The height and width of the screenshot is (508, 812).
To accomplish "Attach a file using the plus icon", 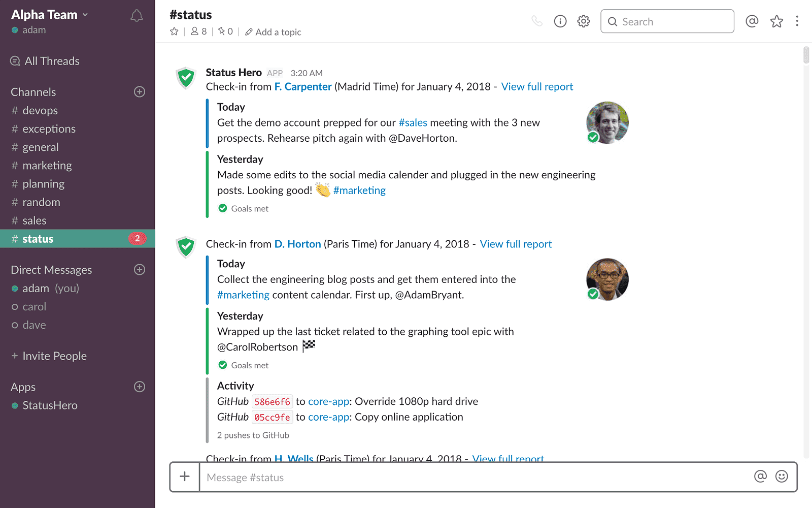I will (184, 477).
